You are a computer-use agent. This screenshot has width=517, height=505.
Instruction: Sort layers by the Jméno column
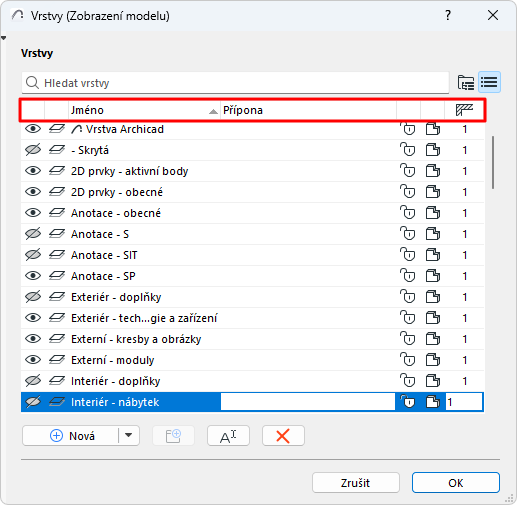click(144, 110)
